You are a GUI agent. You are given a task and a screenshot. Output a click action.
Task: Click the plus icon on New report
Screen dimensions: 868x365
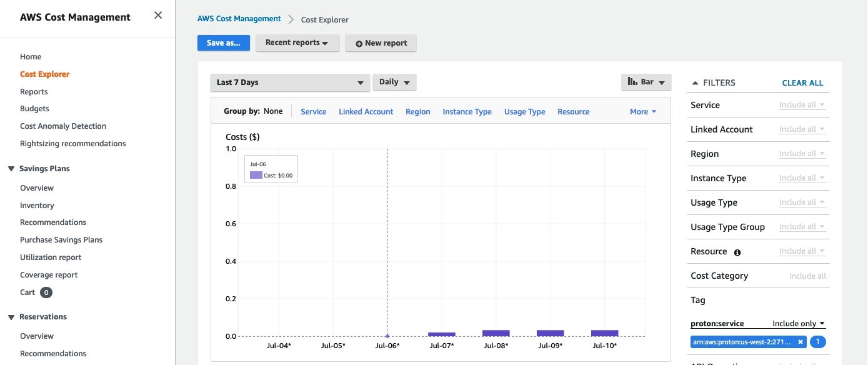[359, 44]
